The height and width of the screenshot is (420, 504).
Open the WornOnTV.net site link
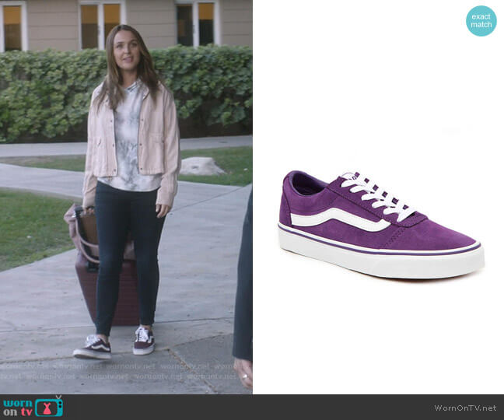(x=465, y=408)
